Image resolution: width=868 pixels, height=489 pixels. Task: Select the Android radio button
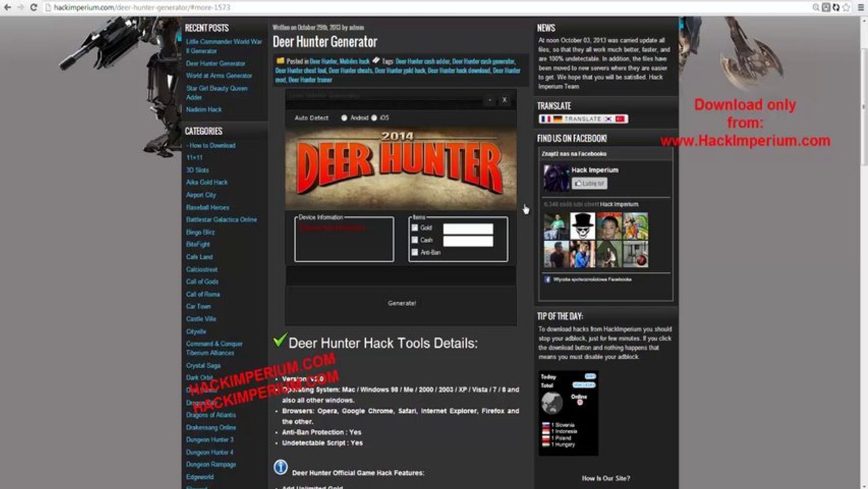pyautogui.click(x=344, y=118)
